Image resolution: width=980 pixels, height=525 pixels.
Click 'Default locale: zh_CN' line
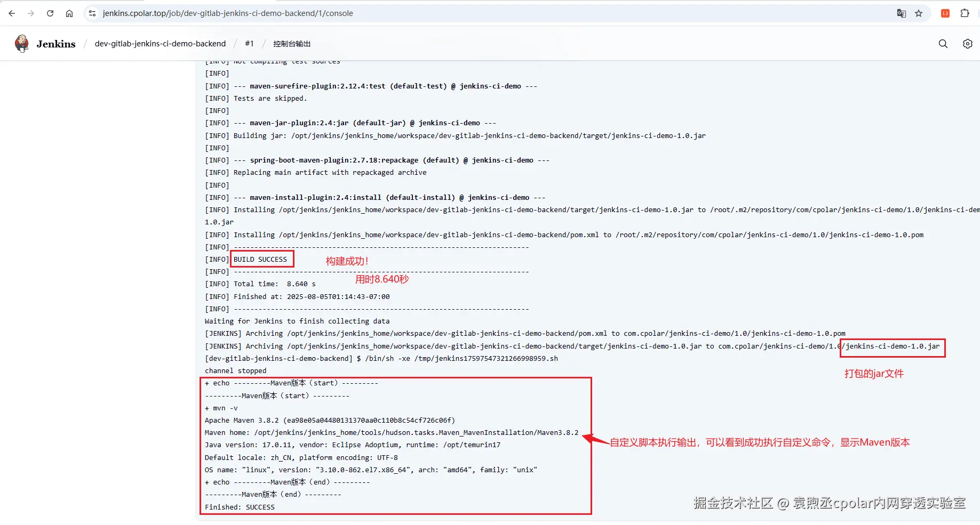301,458
